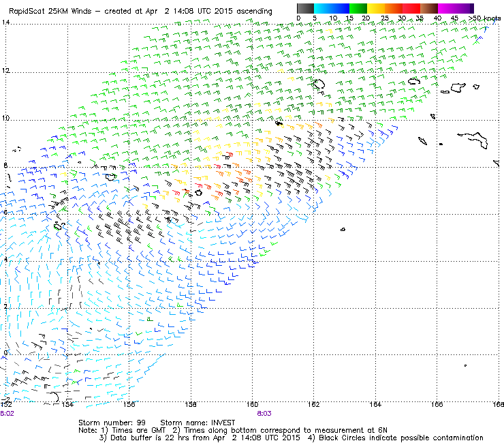Viewport: 504px width, 443px height.
Task: Click the yellow 20–25 knots legend swatch
Action: tap(376, 8)
